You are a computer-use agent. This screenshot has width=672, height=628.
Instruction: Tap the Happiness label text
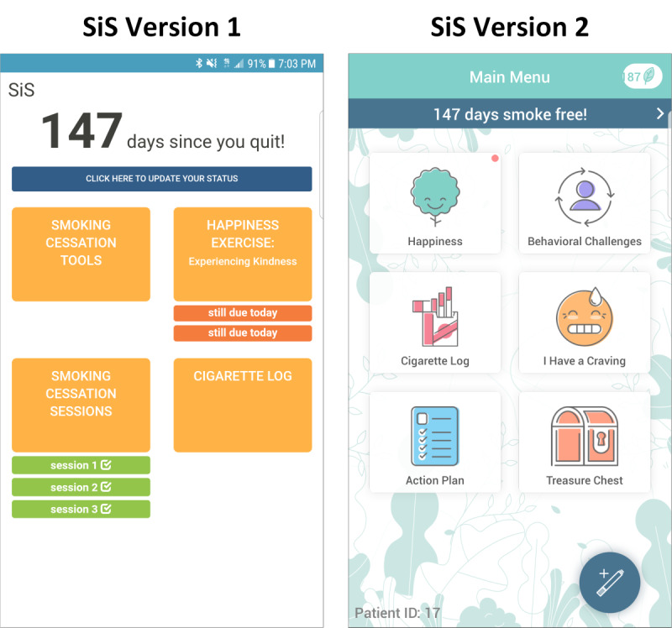point(435,242)
